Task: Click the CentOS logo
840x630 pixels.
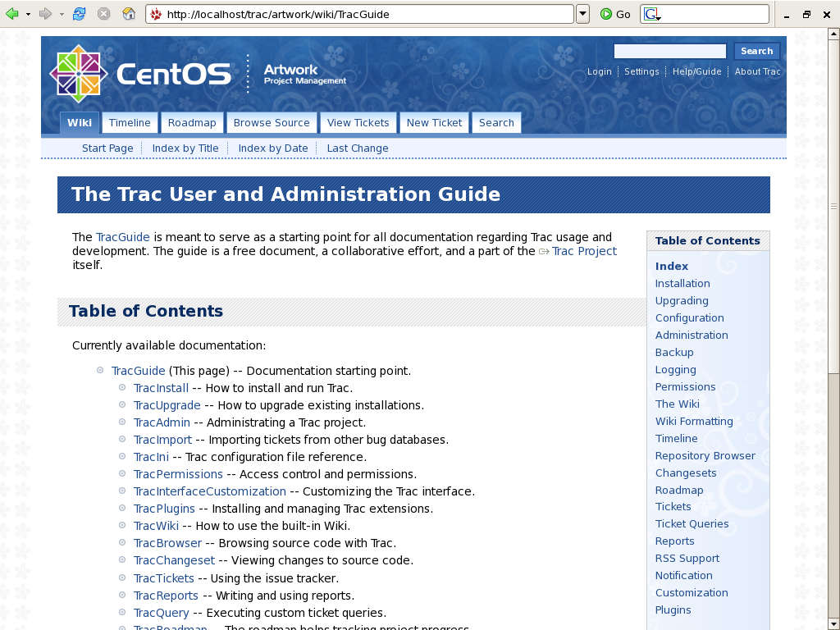Action: coord(141,73)
